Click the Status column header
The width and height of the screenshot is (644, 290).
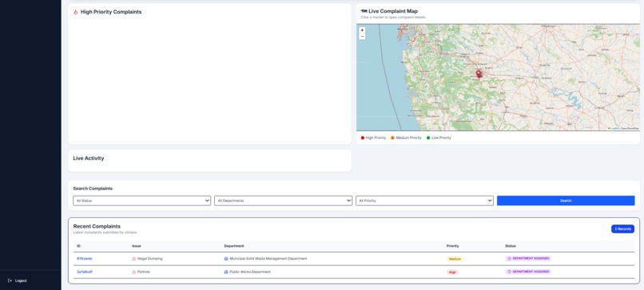point(511,246)
